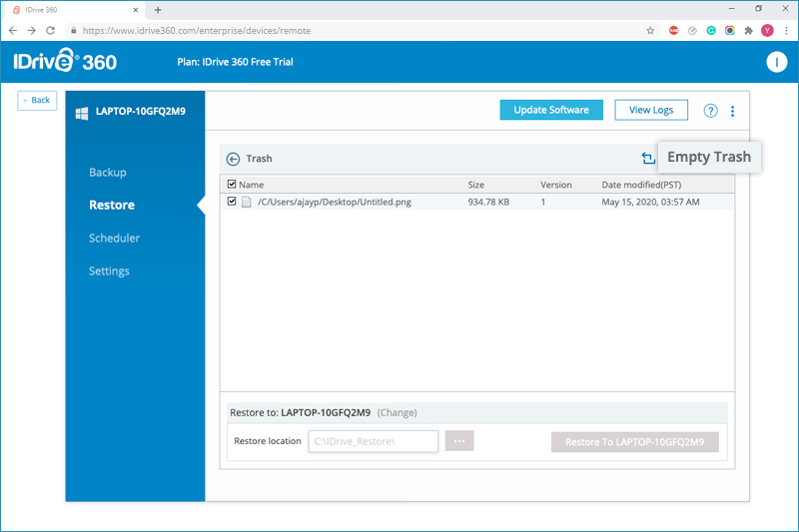Screen dimensions: 799x532
Task: Click the Untitled.png file icon
Action: (247, 202)
